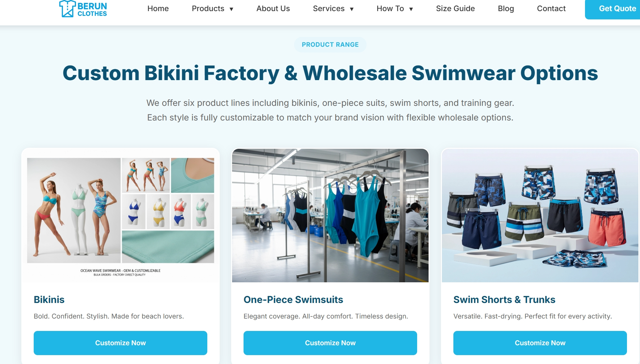Click the PRODUCT RANGE pill label
The image size is (640, 364).
click(330, 45)
